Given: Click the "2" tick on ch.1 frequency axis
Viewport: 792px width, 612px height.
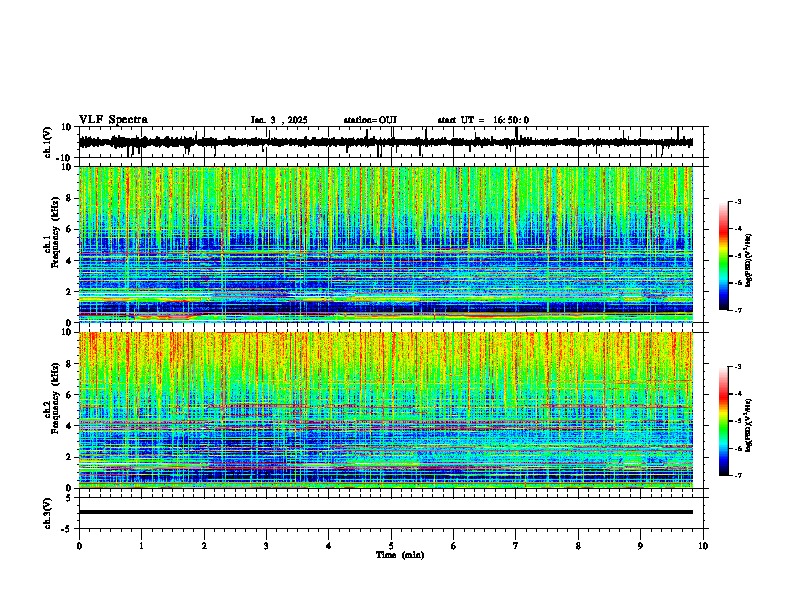Looking at the screenshot, I should coord(70,292).
